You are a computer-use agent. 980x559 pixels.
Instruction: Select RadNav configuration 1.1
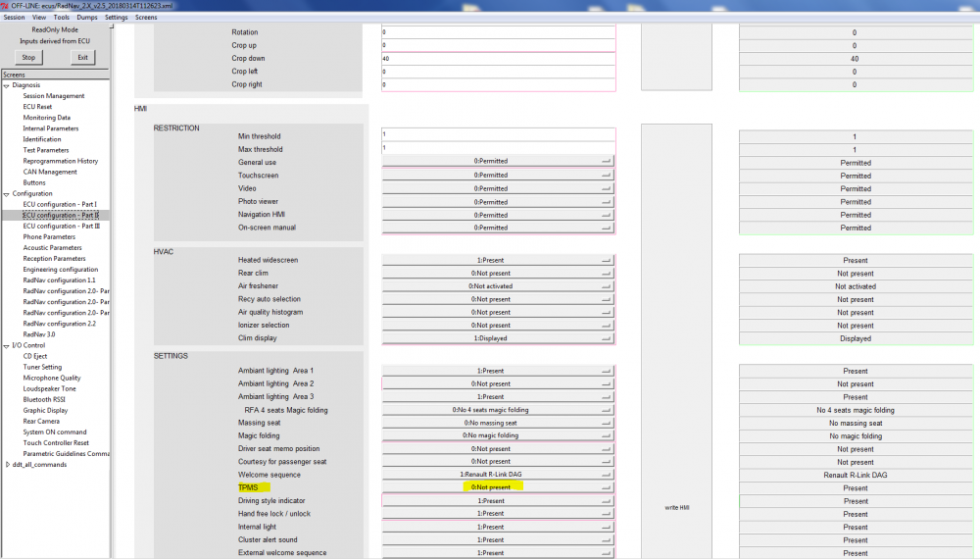(60, 280)
